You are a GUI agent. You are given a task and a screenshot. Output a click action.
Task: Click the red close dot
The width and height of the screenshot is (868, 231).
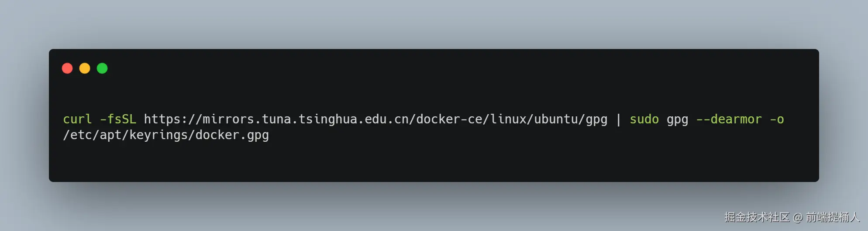tap(67, 68)
